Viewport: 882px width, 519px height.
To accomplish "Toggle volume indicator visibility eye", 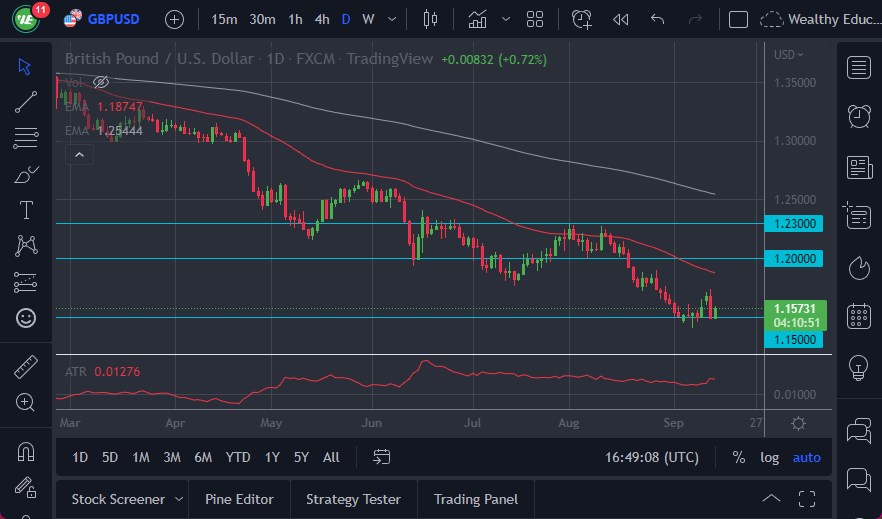I will point(100,83).
